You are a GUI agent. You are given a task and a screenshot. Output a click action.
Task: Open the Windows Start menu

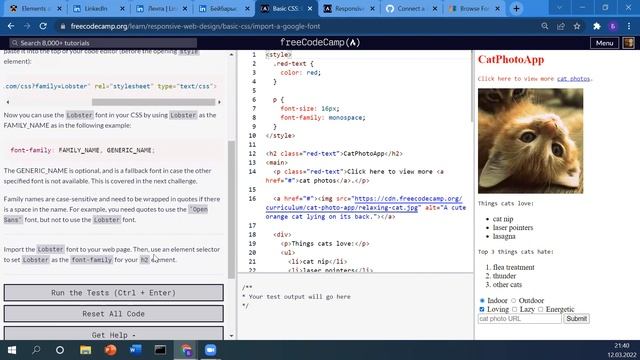click(12, 350)
